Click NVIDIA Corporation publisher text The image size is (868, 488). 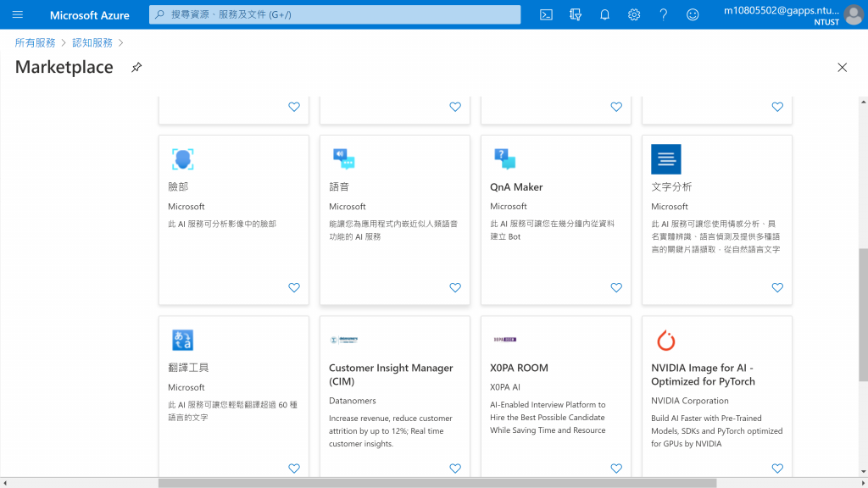point(690,401)
